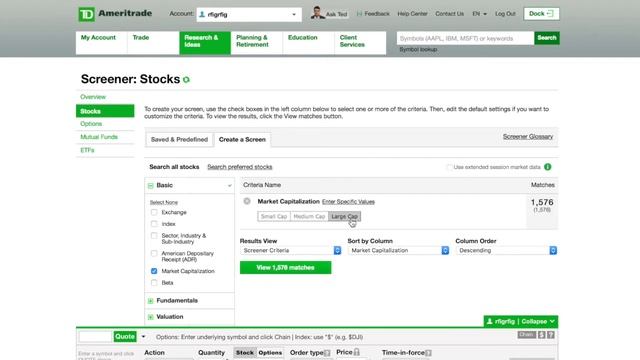Click the Ask Ted avatar icon
Viewport: 640px width, 360px height.
click(317, 13)
